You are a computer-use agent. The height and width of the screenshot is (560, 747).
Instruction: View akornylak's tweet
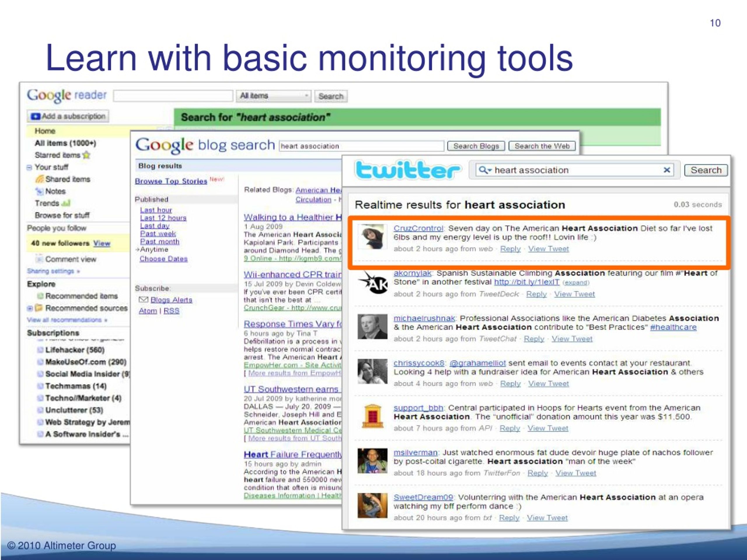point(575,294)
